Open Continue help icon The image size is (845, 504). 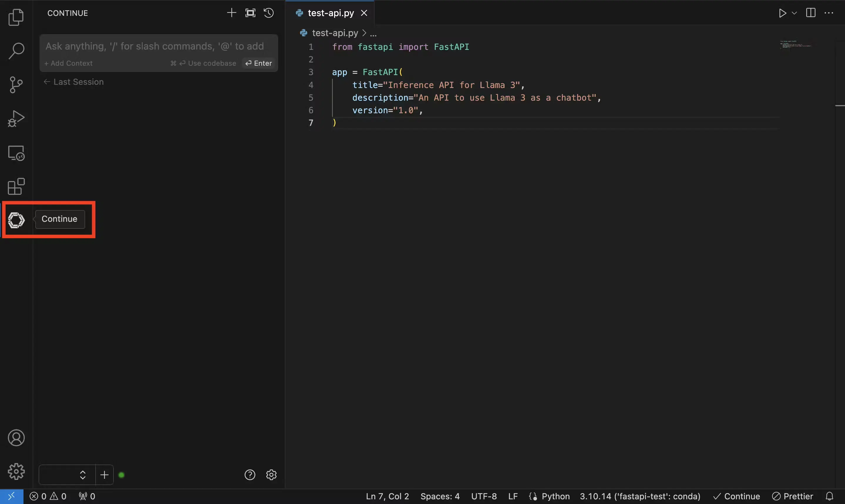point(250,474)
